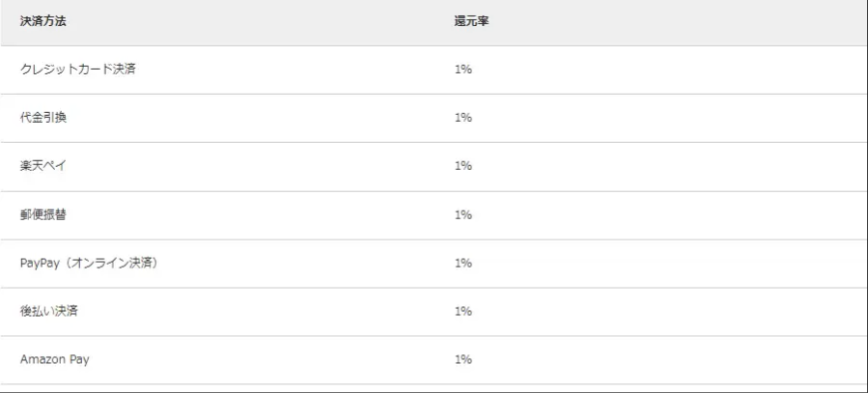868x393 pixels.
Task: Click the 1% rate for 楽天ペイ
Action: [x=462, y=166]
